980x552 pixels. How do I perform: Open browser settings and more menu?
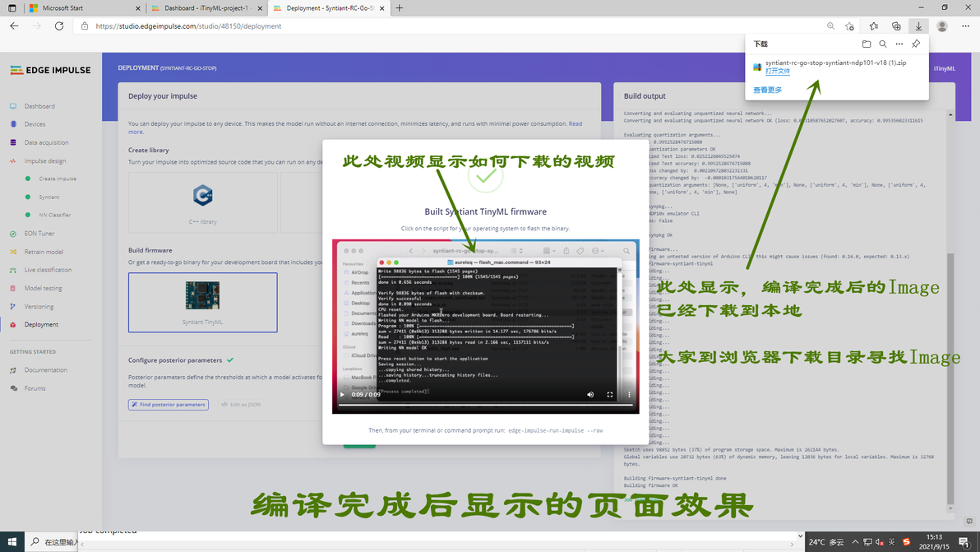(966, 26)
